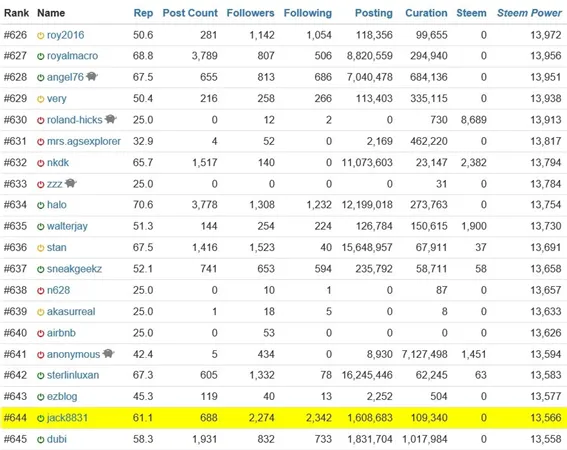This screenshot has height=450, width=567.
Task: Open the walterjay profile link
Action: (67, 226)
